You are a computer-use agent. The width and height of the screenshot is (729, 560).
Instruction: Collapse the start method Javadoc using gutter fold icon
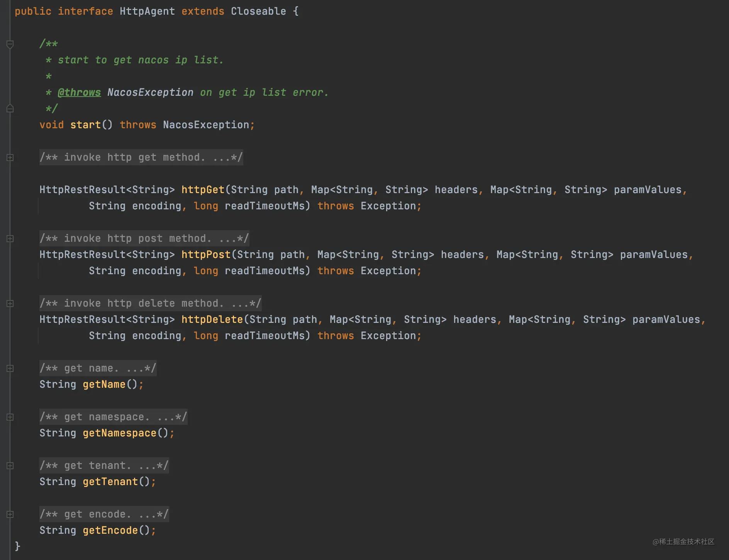tap(10, 44)
